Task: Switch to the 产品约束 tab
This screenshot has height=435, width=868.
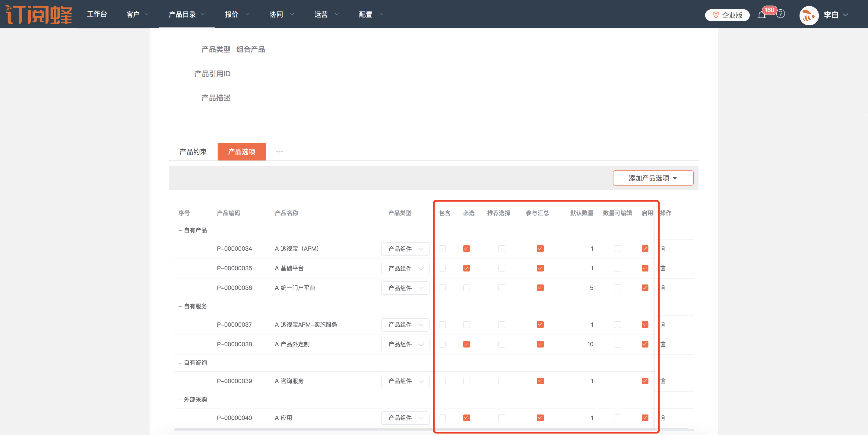Action: coord(193,152)
